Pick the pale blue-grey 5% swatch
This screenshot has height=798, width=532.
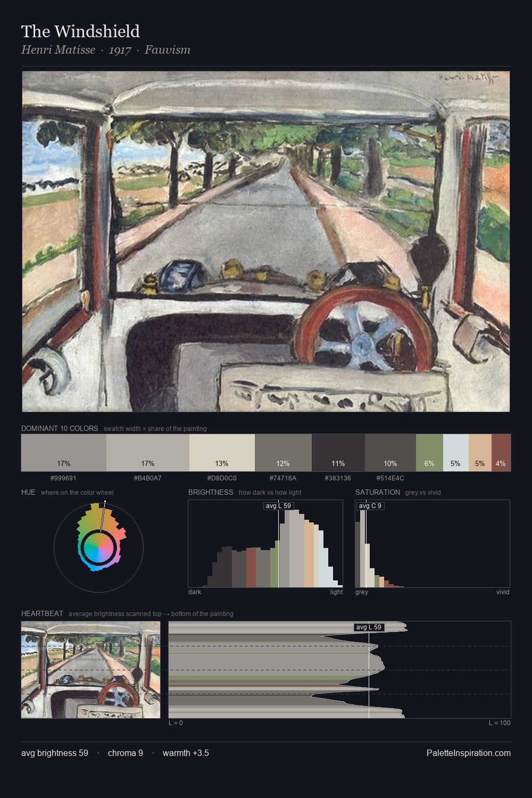click(x=456, y=453)
